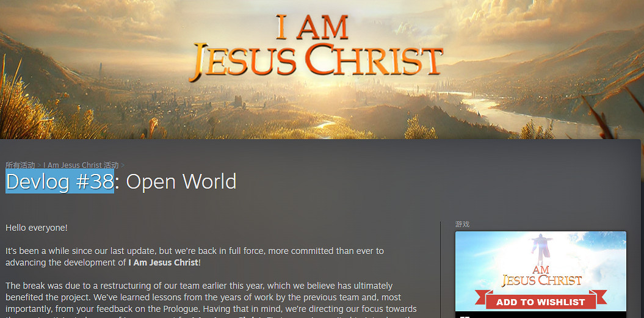Click the logo text inside the sidebar capsule

coord(541,276)
